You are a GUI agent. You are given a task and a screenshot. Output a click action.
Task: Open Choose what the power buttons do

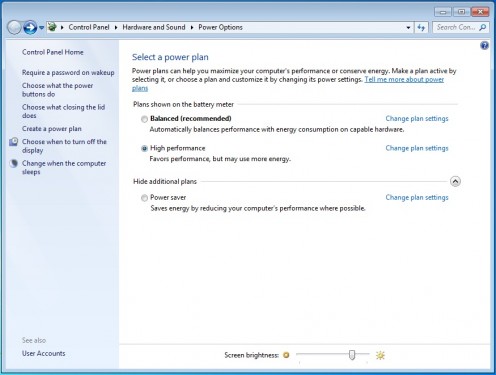coord(57,90)
